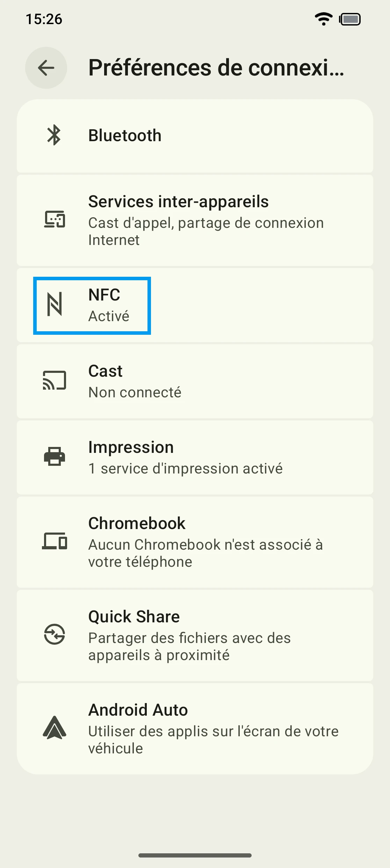Open the NFC Activé setting
The image size is (390, 868).
(x=108, y=305)
